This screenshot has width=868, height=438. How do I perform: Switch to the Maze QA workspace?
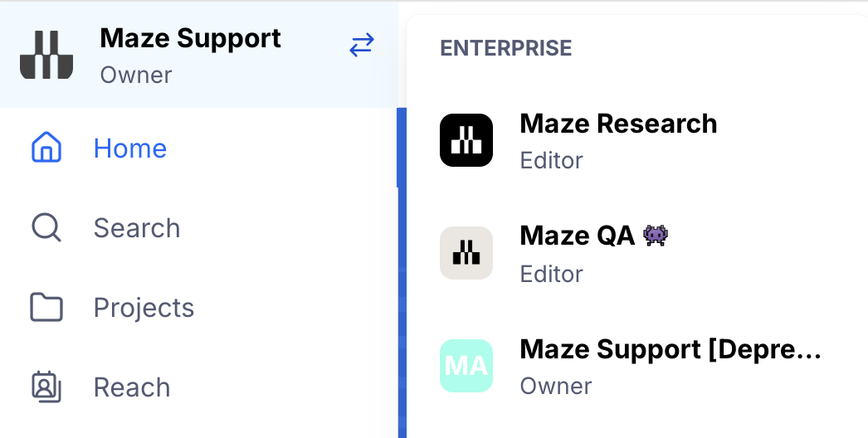pyautogui.click(x=577, y=236)
